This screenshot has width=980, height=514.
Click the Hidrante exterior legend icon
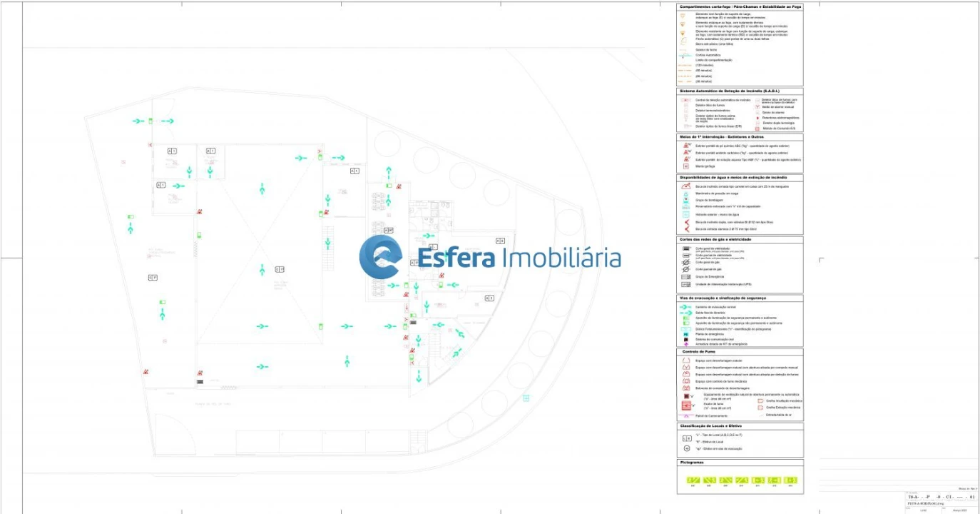(x=685, y=214)
